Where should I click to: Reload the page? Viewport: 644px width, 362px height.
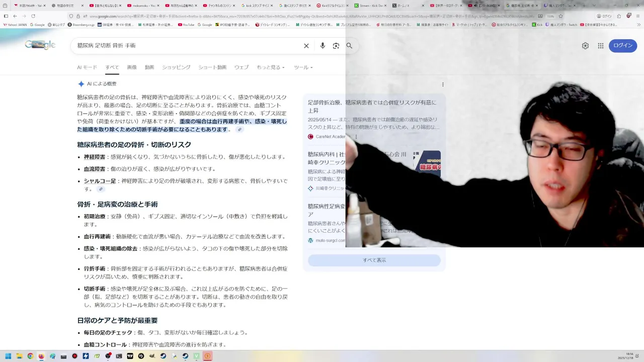(33, 16)
